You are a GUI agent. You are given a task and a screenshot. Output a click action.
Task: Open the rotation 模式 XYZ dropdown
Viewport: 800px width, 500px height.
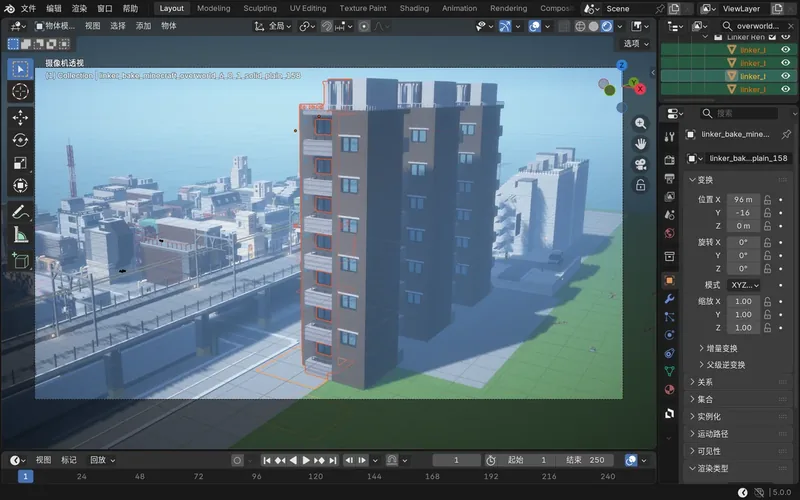coord(744,285)
